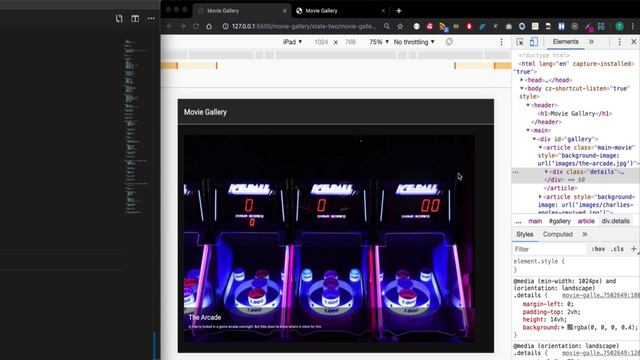This screenshot has height=360, width=640.
Task: Open the RSS feed extension
Action: coord(443,27)
